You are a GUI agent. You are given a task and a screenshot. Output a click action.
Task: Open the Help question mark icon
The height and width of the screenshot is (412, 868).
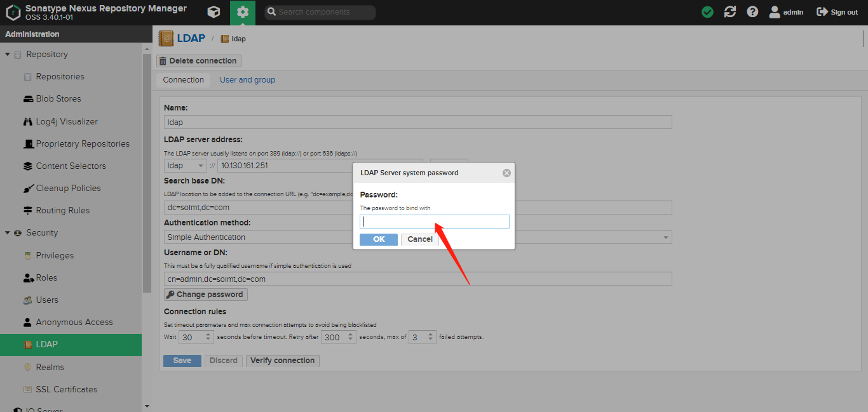click(752, 12)
